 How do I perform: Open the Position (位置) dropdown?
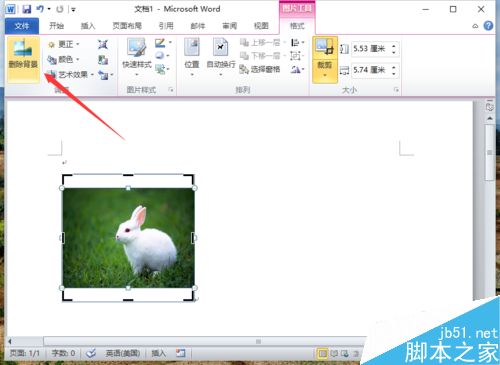[192, 57]
